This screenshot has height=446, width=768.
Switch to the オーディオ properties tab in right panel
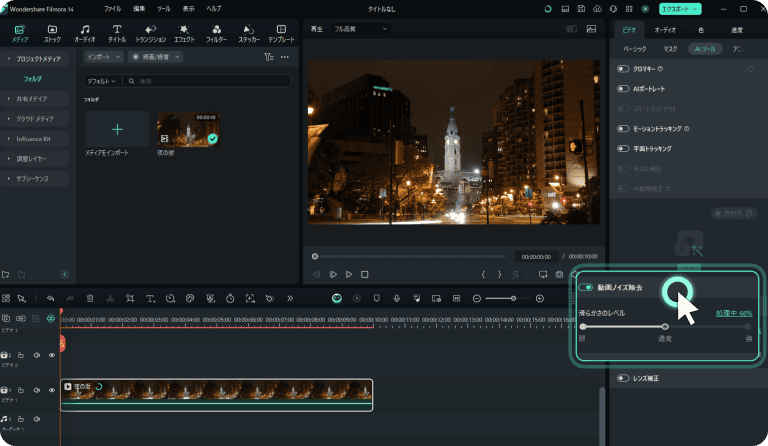(x=665, y=30)
